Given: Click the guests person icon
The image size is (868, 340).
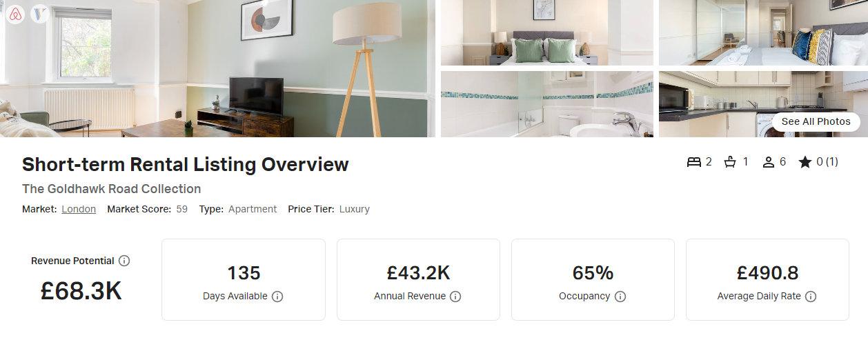Looking at the screenshot, I should click(768, 162).
